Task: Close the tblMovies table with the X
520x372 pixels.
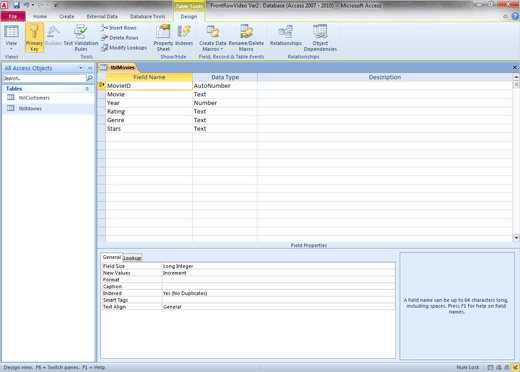Action: point(515,67)
